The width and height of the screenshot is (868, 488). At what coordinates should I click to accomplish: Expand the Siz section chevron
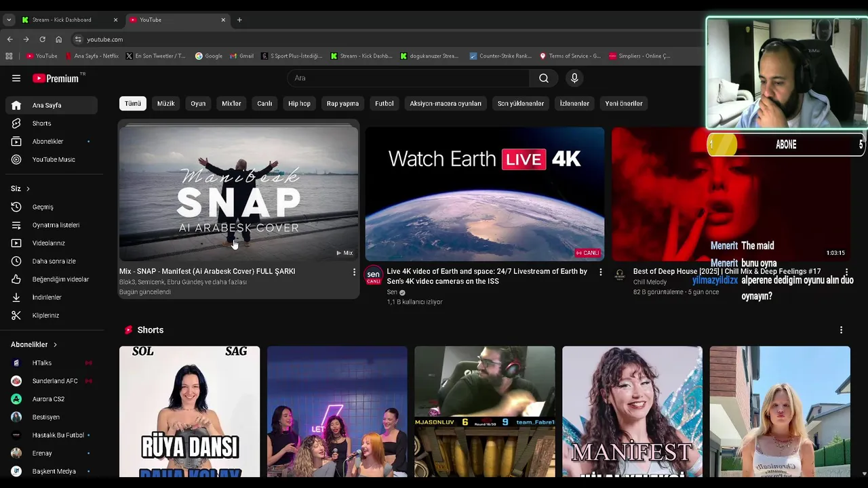pyautogui.click(x=28, y=188)
